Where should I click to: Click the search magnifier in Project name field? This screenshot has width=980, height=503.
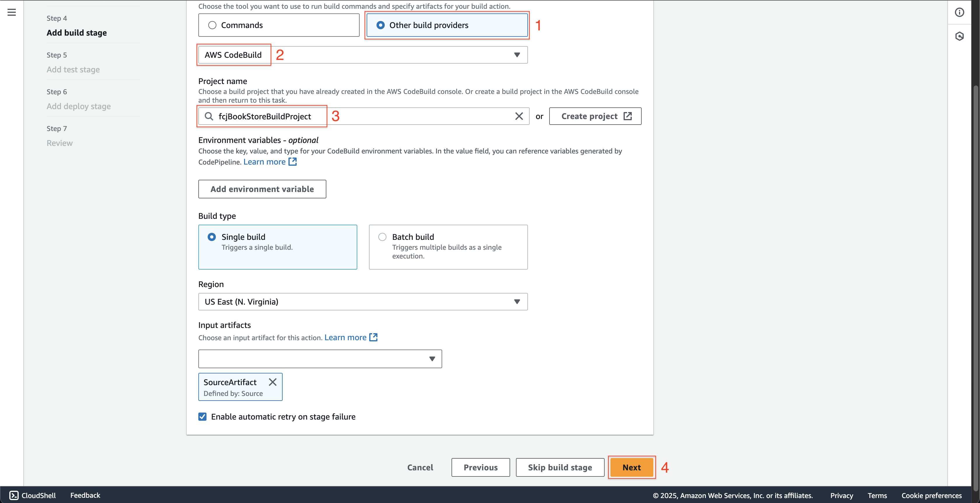point(209,116)
